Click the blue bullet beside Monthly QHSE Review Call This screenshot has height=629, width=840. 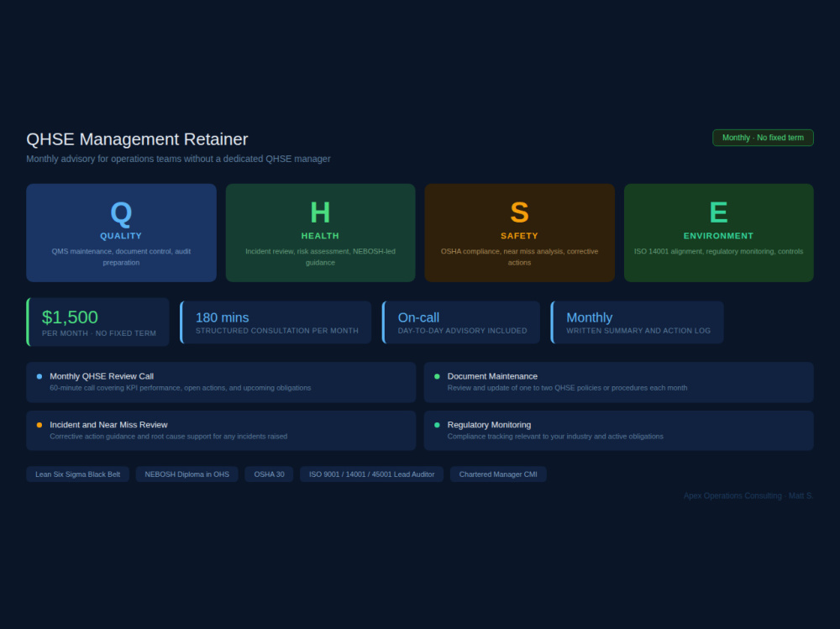[x=39, y=377]
